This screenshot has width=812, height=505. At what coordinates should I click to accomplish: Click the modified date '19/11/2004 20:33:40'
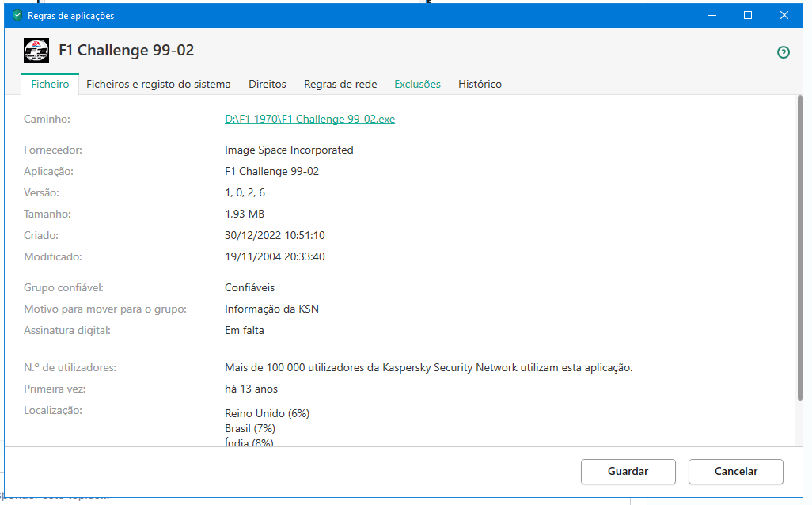(x=275, y=256)
